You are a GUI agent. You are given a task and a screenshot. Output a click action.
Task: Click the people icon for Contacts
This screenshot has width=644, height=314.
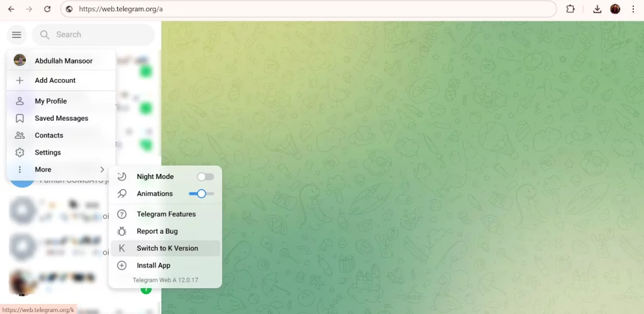(x=19, y=135)
